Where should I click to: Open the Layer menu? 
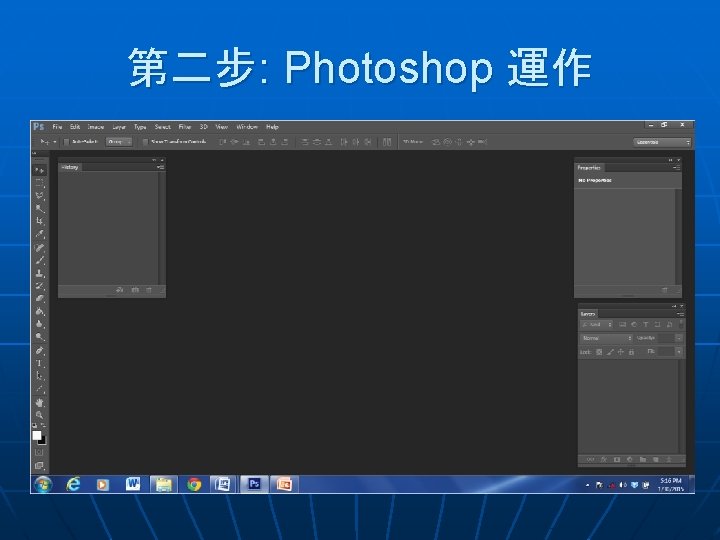(119, 127)
